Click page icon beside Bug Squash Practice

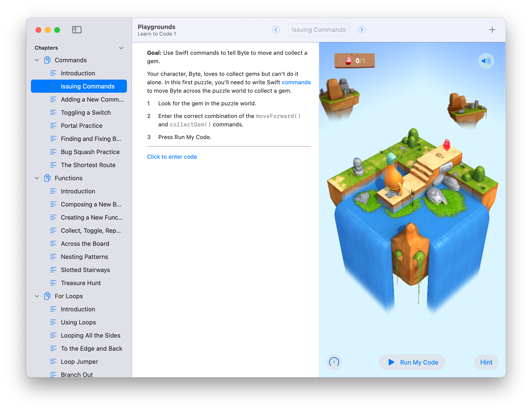[53, 152]
